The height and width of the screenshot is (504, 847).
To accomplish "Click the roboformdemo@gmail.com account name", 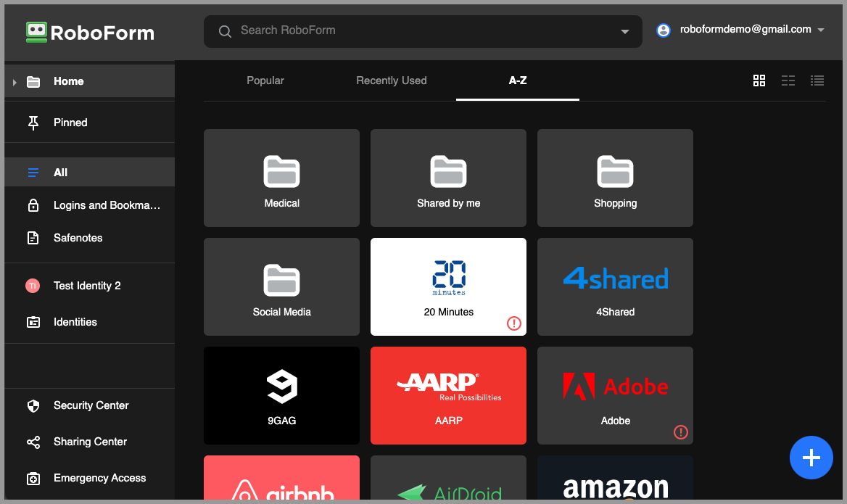I will (x=745, y=30).
